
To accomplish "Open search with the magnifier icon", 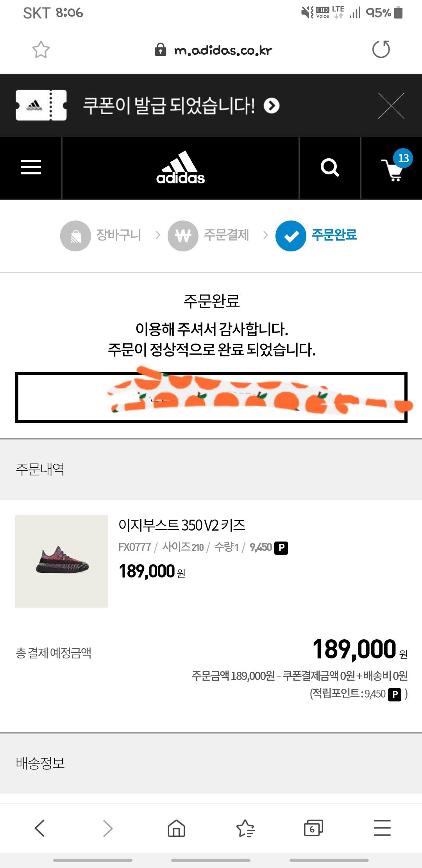I will 330,168.
